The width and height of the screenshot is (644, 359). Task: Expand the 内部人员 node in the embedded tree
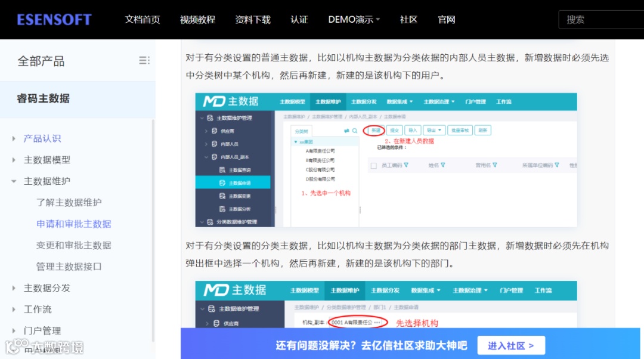tap(206, 144)
